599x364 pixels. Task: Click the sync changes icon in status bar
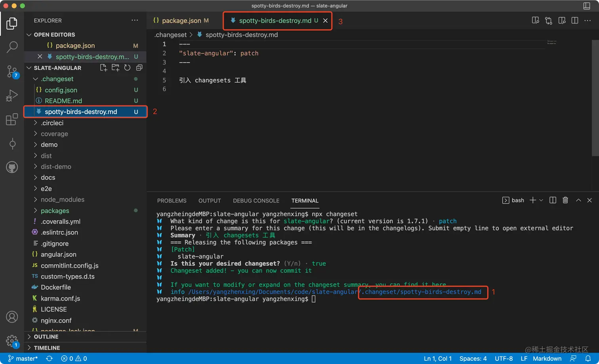49,358
